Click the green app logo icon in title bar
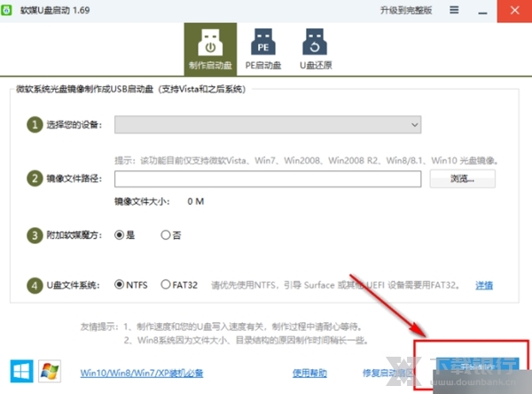This screenshot has height=394, width=532. pos(6,10)
